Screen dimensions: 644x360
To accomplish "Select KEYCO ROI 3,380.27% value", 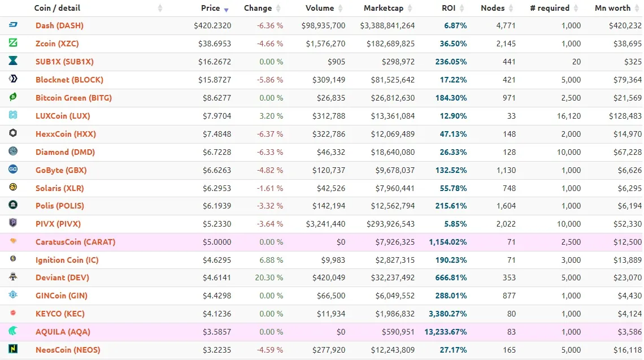I will coord(447,314).
